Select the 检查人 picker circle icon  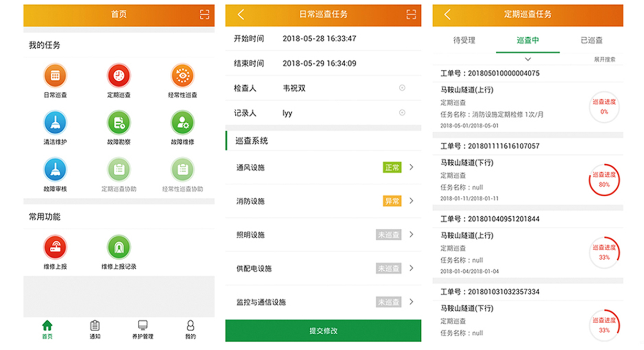(x=402, y=88)
